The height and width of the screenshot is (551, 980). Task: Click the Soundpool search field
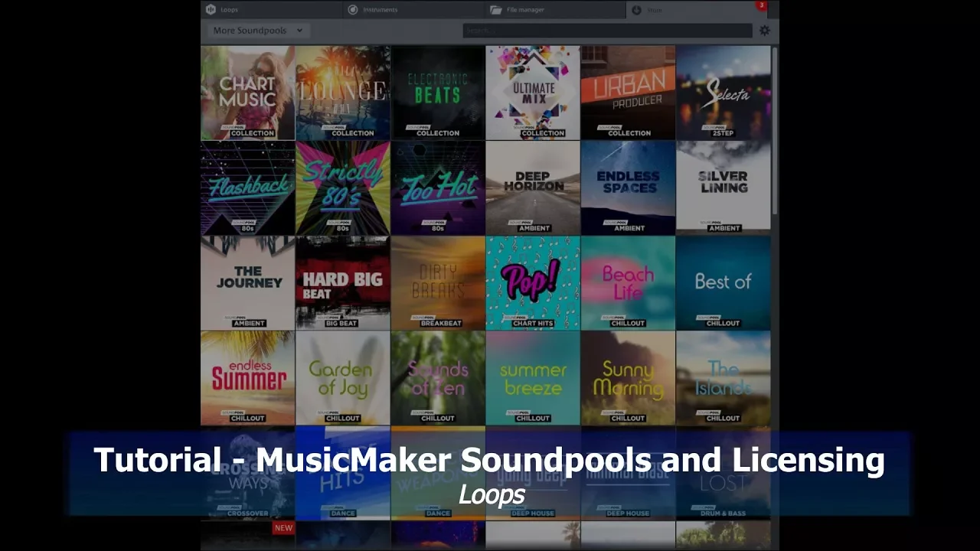[607, 31]
